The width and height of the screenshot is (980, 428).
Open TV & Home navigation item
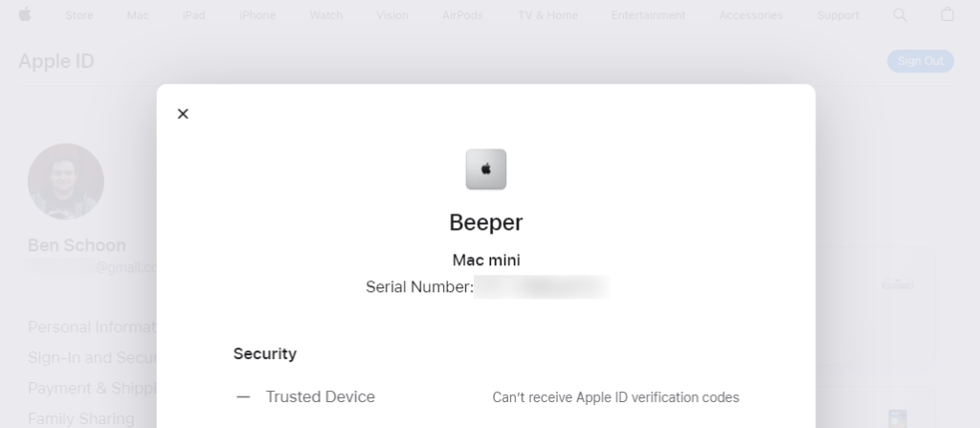546,15
